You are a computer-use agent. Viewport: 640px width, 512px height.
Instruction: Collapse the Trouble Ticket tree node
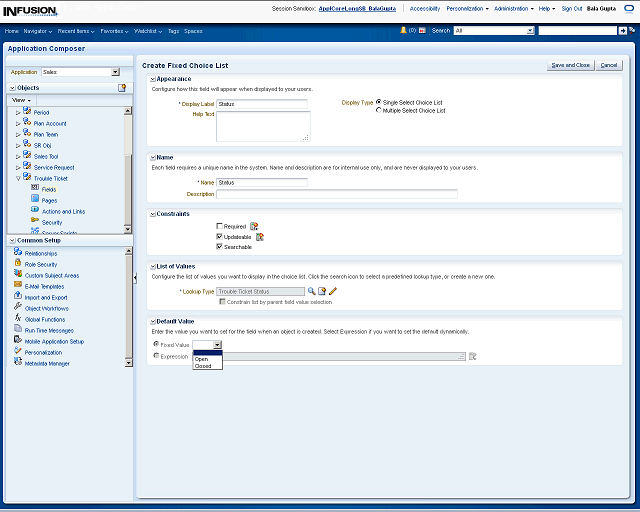[18, 178]
